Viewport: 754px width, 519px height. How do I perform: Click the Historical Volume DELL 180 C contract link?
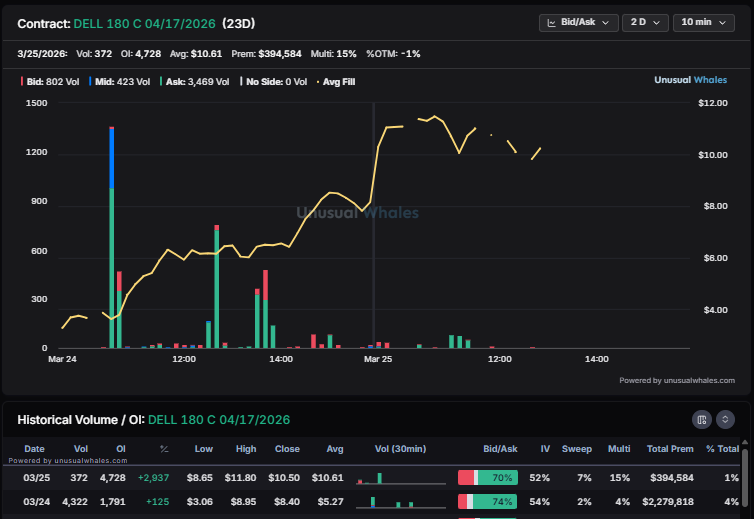coord(219,420)
